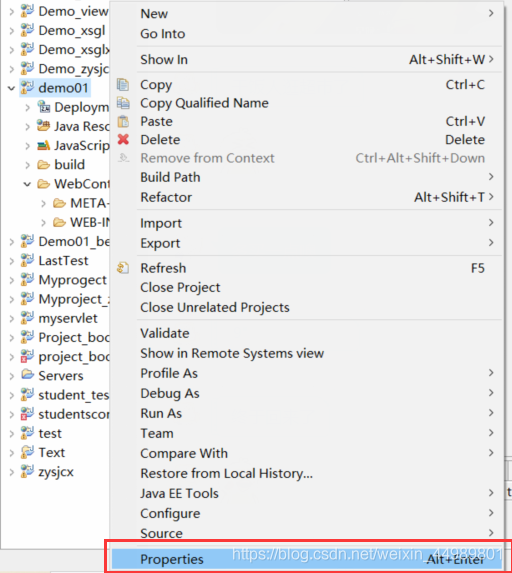
Task: Click the Copy Qualified Name icon
Action: coord(123,103)
